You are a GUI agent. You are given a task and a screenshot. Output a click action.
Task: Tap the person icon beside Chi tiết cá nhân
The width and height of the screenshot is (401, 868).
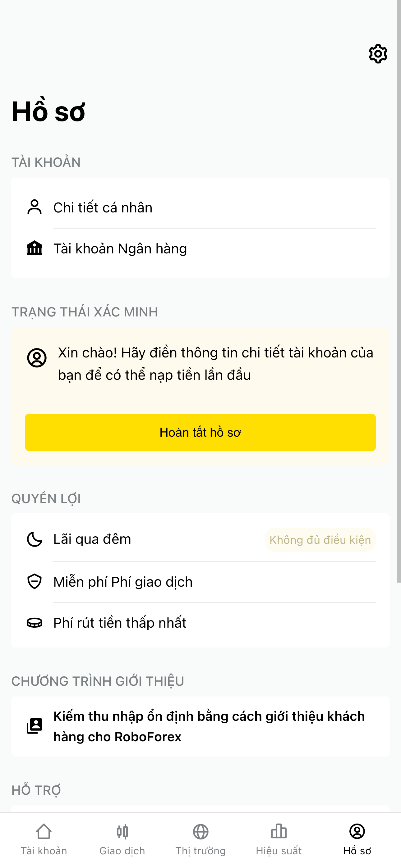point(35,207)
